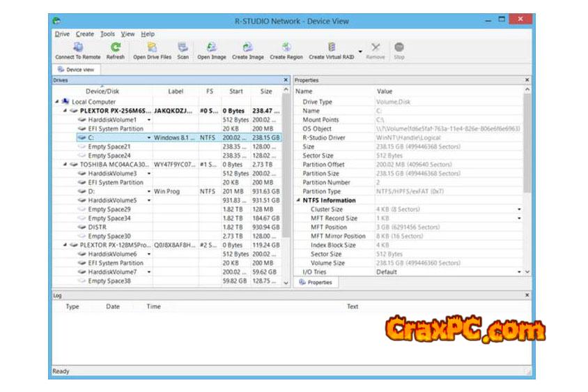This screenshot has height=392, width=588.
Task: Collapse the PLEXTOR PX-256M6S drive node
Action: [x=65, y=111]
